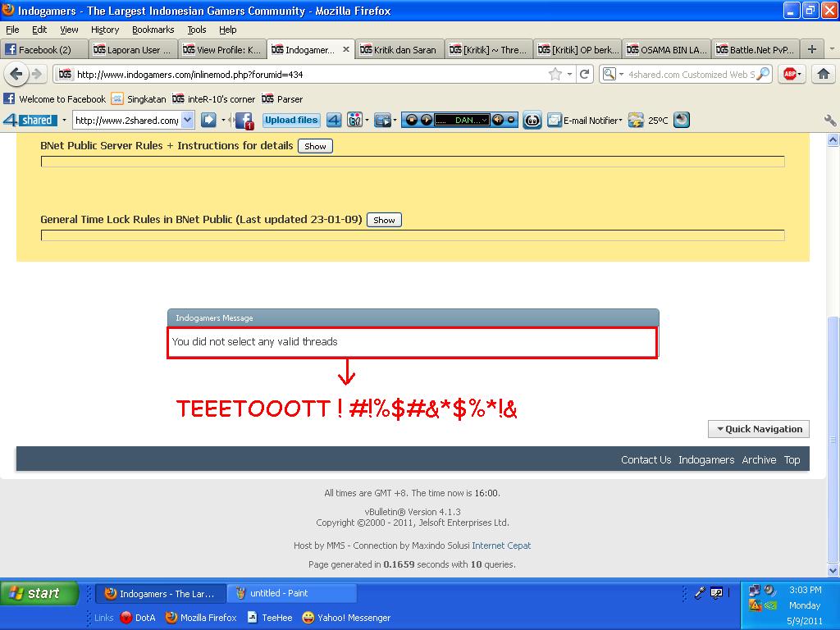This screenshot has height=630, width=840.
Task: Click the Adblock Plus icon
Action: point(790,74)
